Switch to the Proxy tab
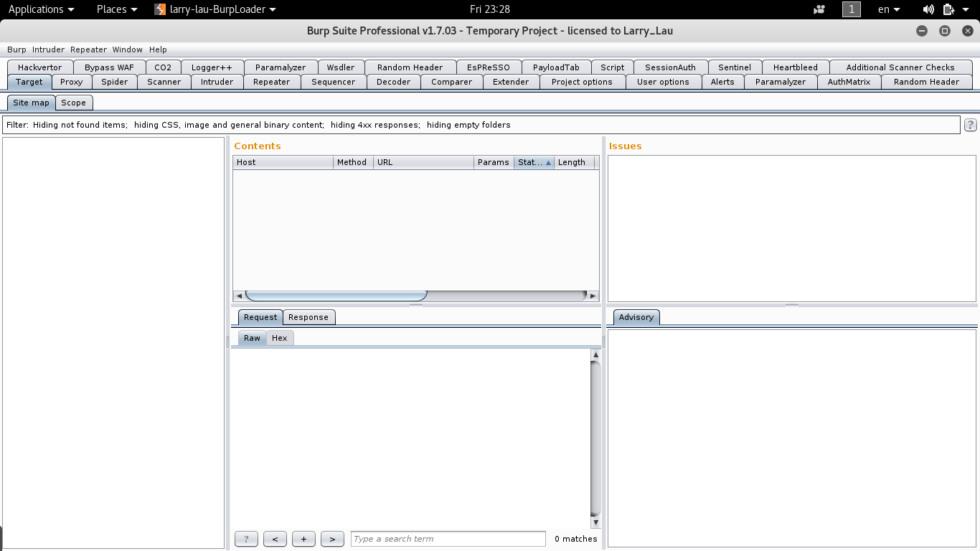The height and width of the screenshot is (551, 980). (x=72, y=82)
